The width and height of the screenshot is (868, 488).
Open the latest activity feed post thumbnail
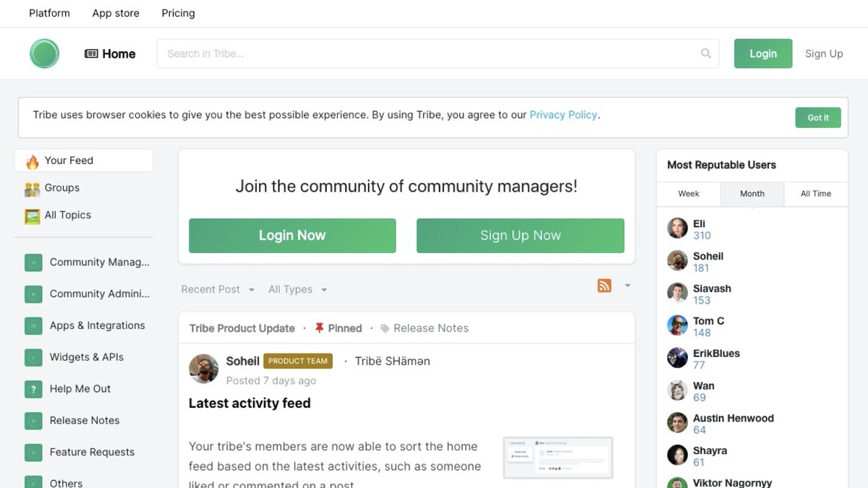(x=558, y=457)
